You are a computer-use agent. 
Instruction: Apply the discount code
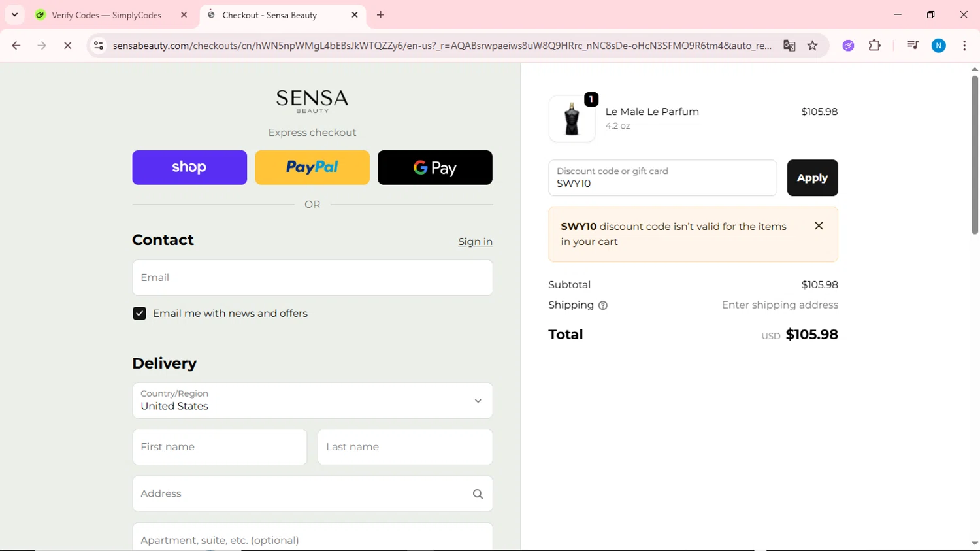tap(812, 178)
